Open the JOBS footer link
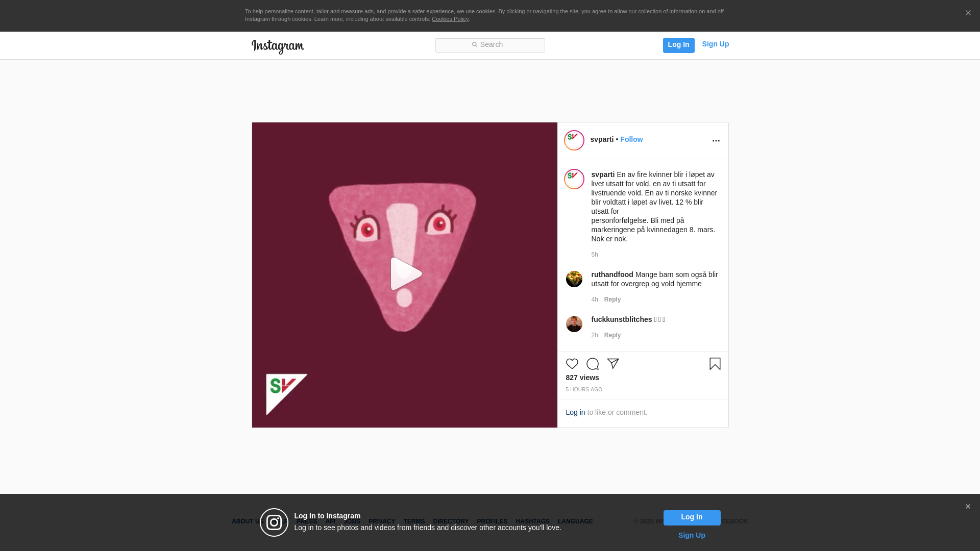 352,521
